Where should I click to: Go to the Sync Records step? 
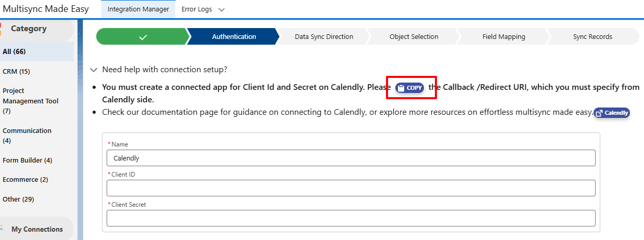coord(593,37)
